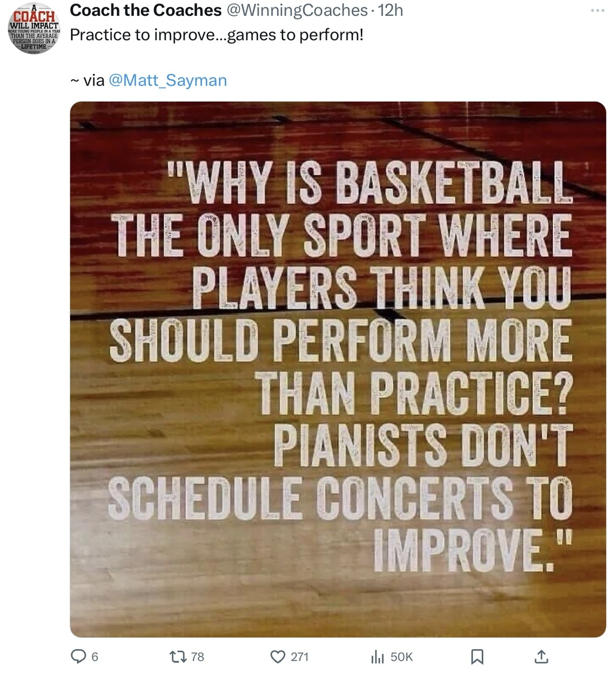
Task: Open the three-dot More options menu
Action: click(598, 11)
